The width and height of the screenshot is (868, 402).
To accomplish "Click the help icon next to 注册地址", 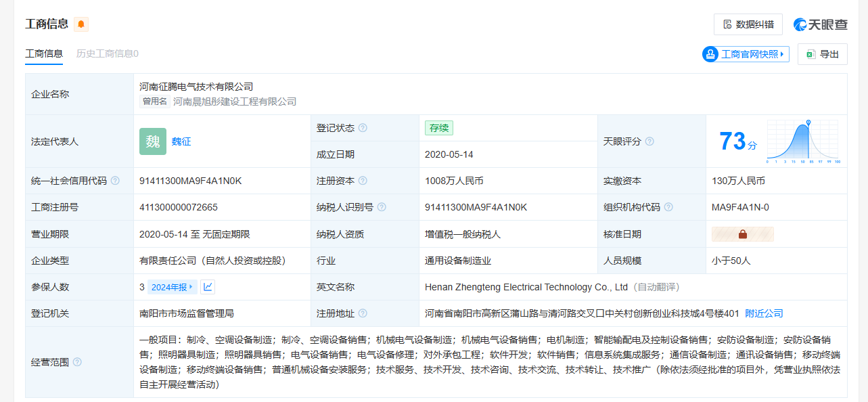I will click(363, 313).
